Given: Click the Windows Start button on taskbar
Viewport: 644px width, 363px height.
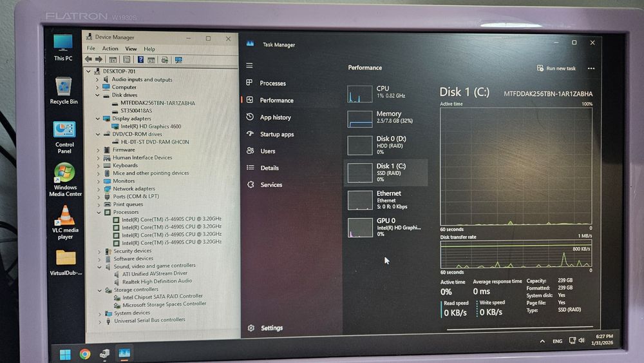Looking at the screenshot, I should click(x=65, y=355).
